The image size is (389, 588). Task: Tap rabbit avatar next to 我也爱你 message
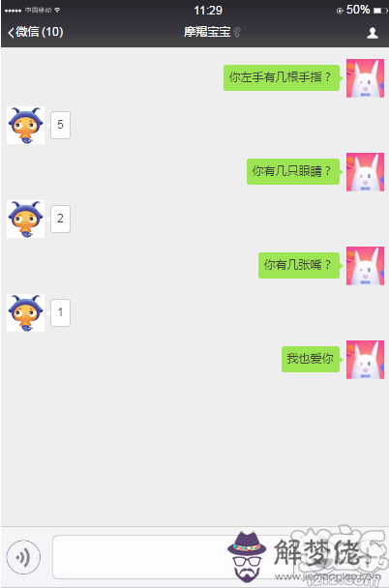tap(365, 360)
